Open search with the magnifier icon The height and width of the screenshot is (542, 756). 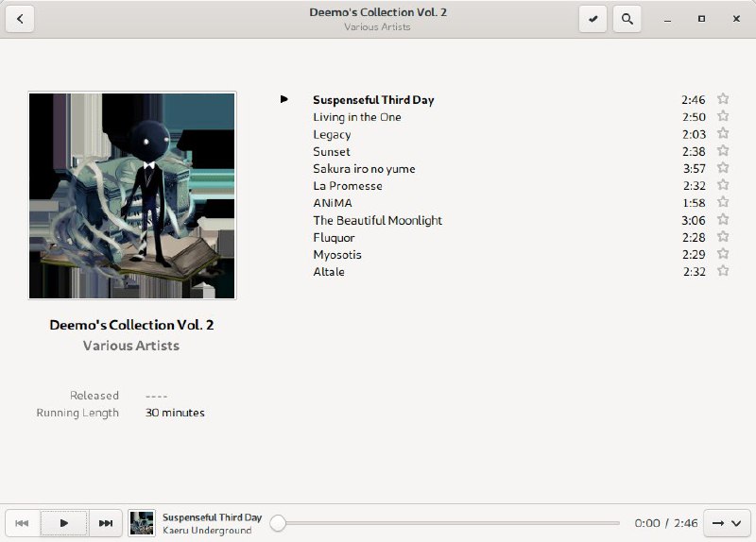coord(627,19)
